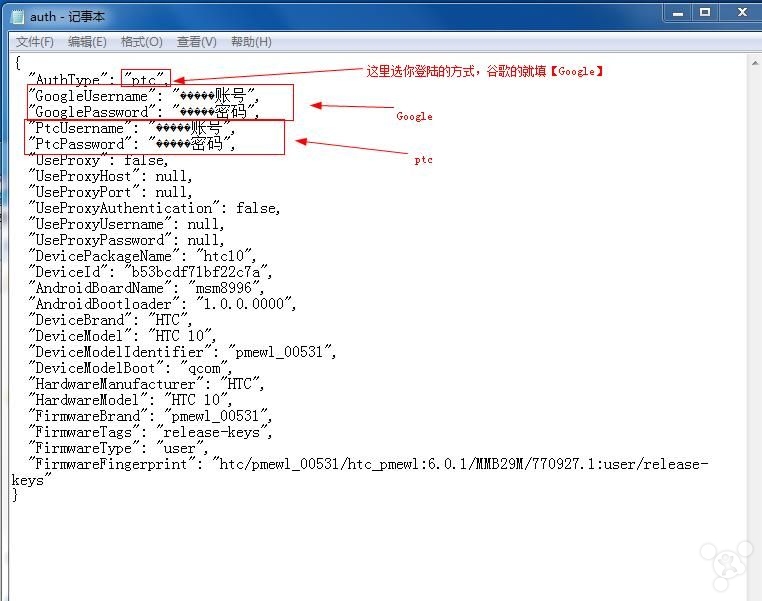The image size is (762, 601).
Task: Click the "UseProxy": false line
Action: pyautogui.click(x=98, y=160)
